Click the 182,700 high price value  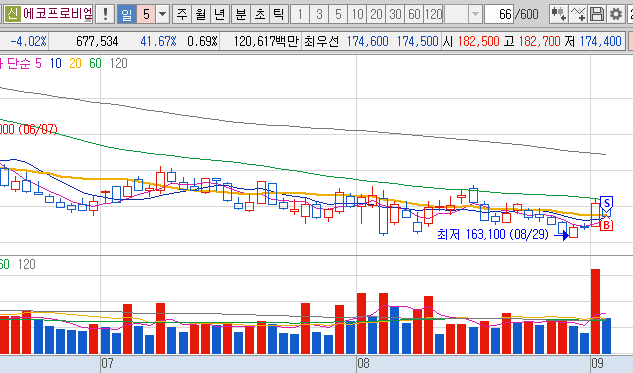coord(540,41)
